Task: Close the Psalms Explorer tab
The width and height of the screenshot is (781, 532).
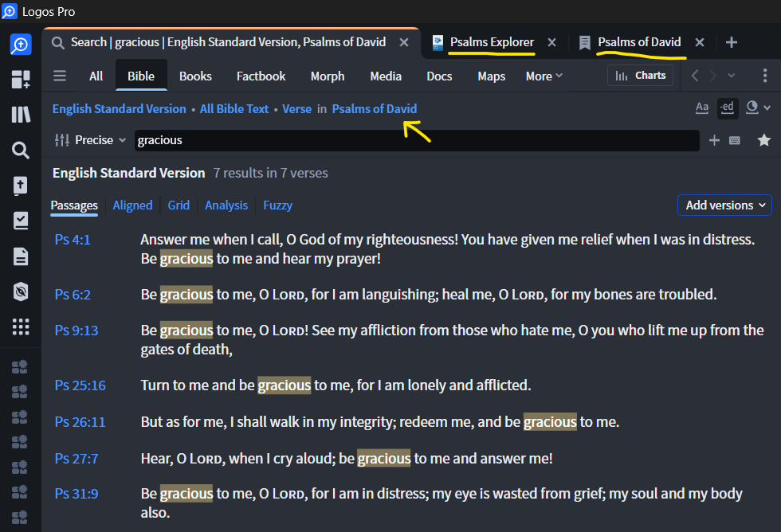Action: [x=551, y=42]
